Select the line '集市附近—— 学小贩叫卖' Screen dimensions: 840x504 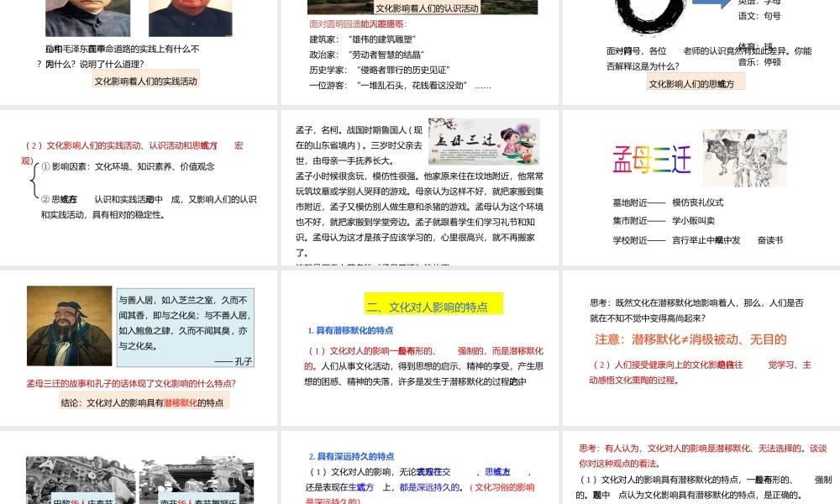pyautogui.click(x=664, y=221)
